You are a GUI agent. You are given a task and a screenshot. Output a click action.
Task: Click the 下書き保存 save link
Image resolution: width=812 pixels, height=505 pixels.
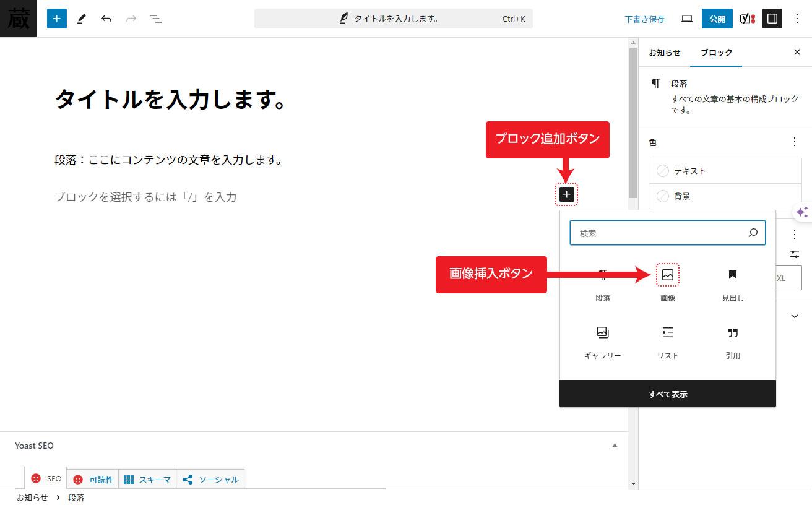(644, 19)
